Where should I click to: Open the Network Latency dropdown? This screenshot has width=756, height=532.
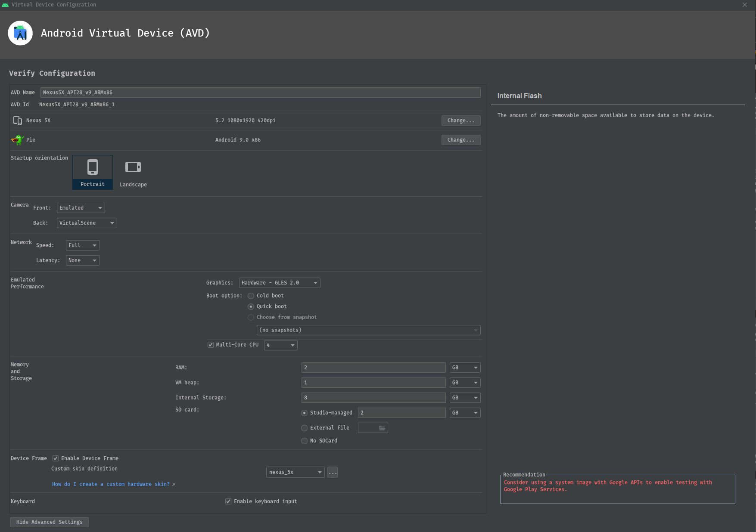pyautogui.click(x=83, y=260)
